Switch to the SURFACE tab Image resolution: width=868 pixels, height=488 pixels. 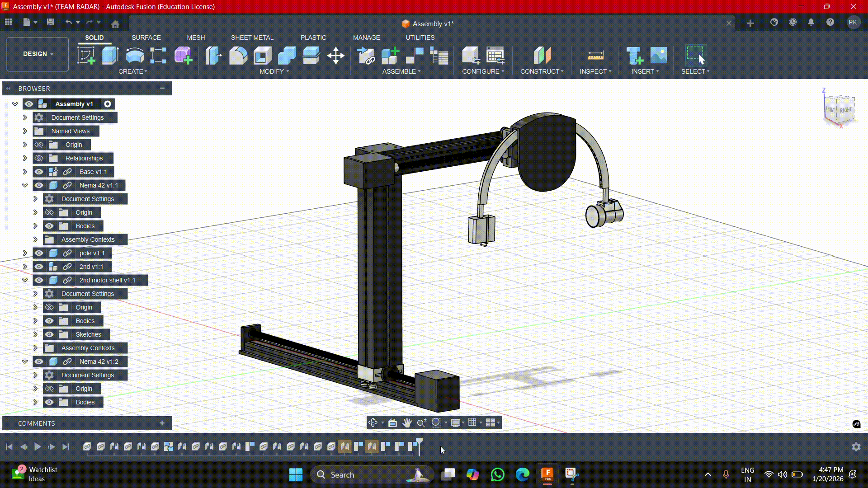pyautogui.click(x=146, y=38)
